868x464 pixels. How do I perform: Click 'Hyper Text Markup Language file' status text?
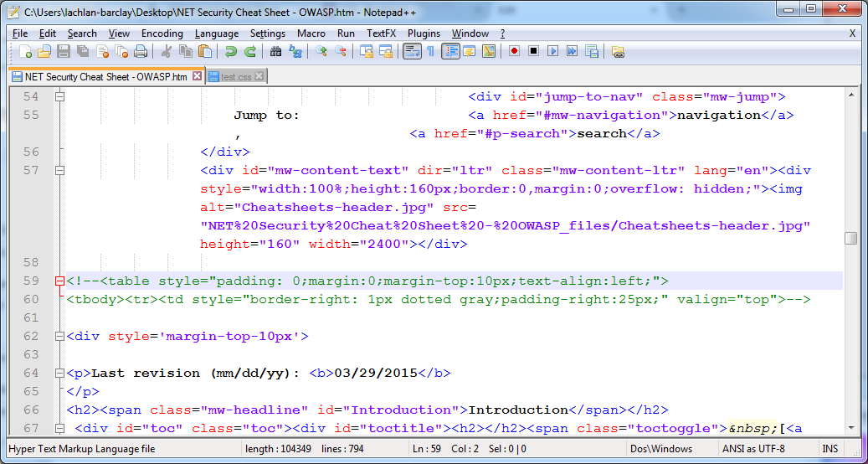click(x=82, y=449)
